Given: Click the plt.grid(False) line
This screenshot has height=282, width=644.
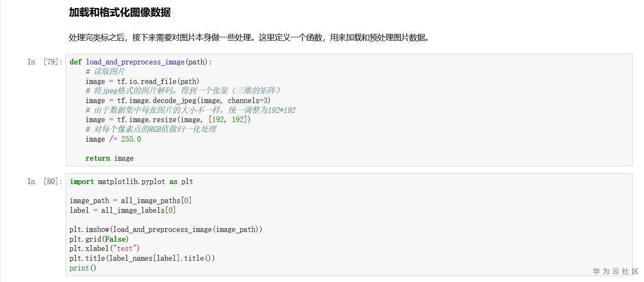Looking at the screenshot, I should tap(99, 239).
